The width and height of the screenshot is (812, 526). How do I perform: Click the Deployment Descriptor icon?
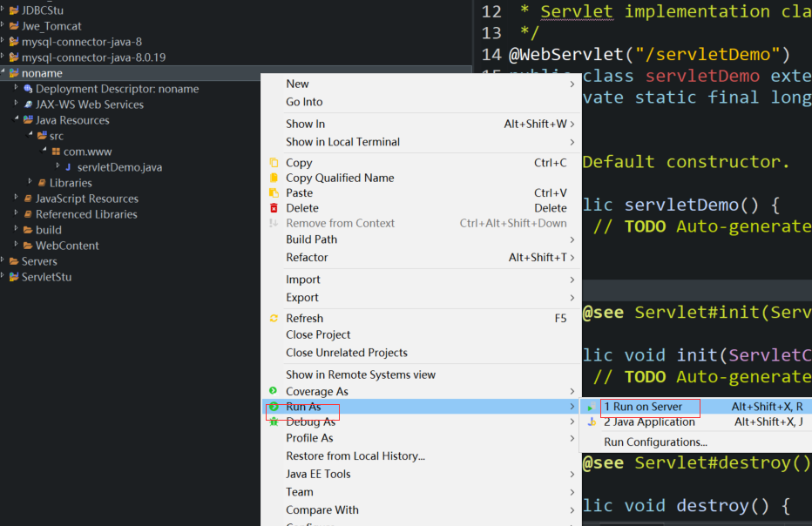[x=28, y=89]
